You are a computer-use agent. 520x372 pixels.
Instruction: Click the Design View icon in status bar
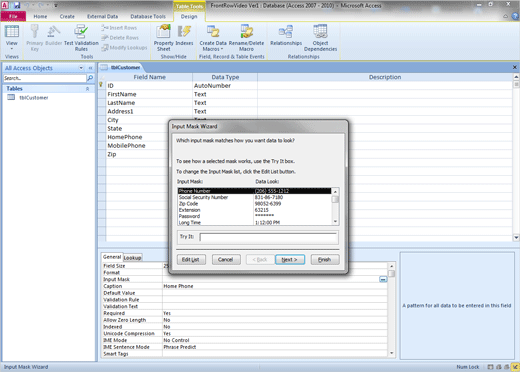pyautogui.click(x=515, y=367)
